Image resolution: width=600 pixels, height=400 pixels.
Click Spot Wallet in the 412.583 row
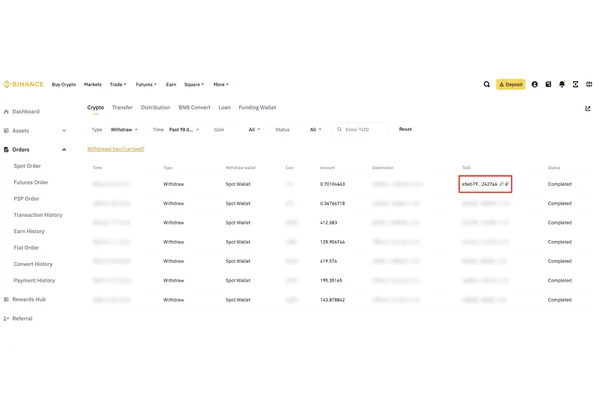pyautogui.click(x=238, y=223)
